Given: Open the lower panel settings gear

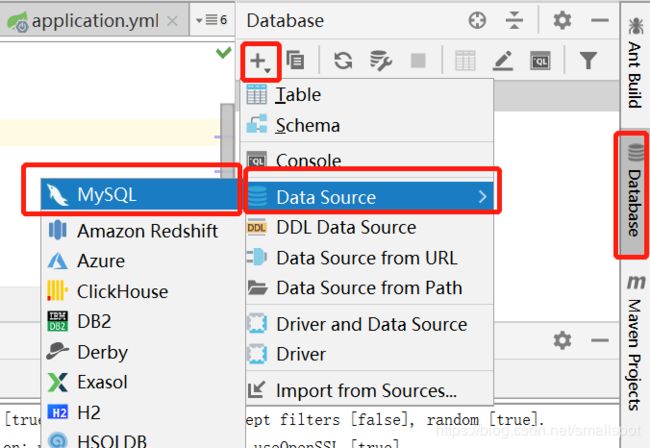Looking at the screenshot, I should (x=562, y=340).
